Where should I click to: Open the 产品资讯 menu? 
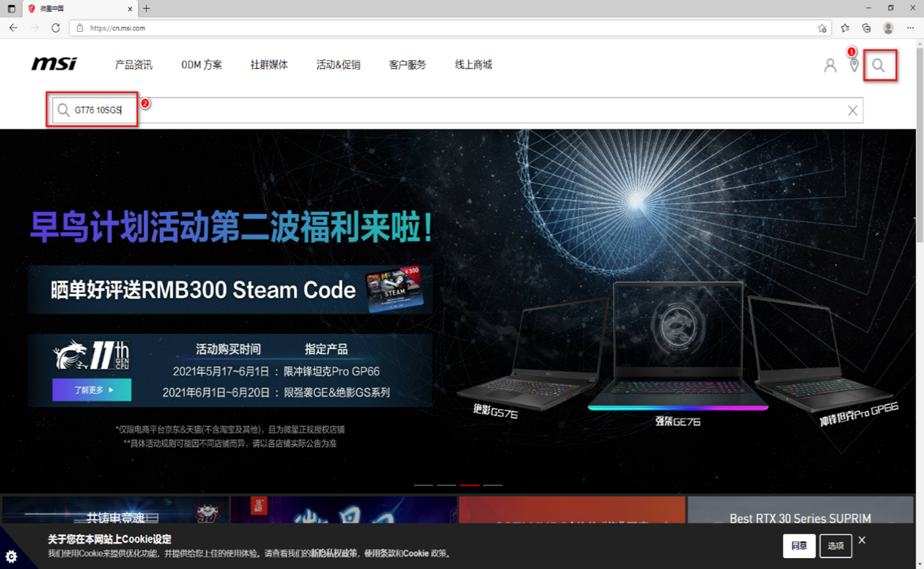tap(133, 65)
